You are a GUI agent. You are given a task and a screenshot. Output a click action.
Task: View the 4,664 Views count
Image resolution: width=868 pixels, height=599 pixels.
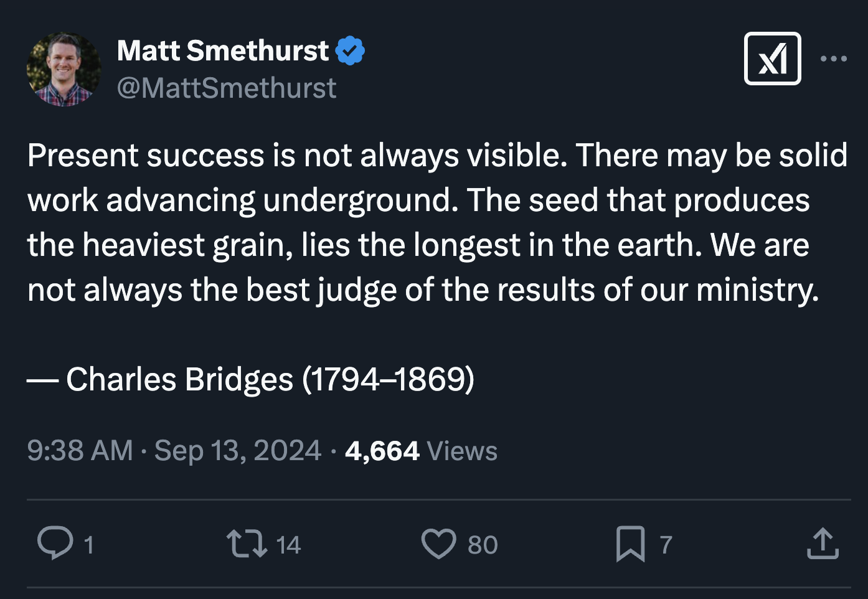(x=421, y=451)
